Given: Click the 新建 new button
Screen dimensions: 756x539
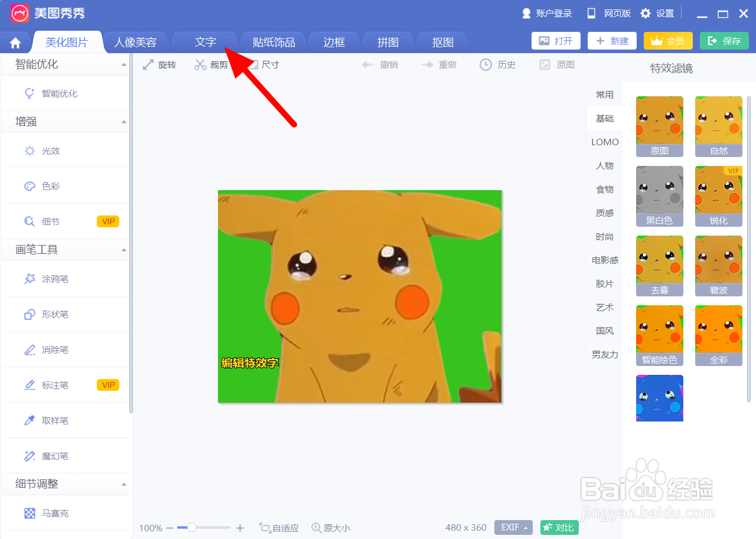Looking at the screenshot, I should (x=612, y=41).
